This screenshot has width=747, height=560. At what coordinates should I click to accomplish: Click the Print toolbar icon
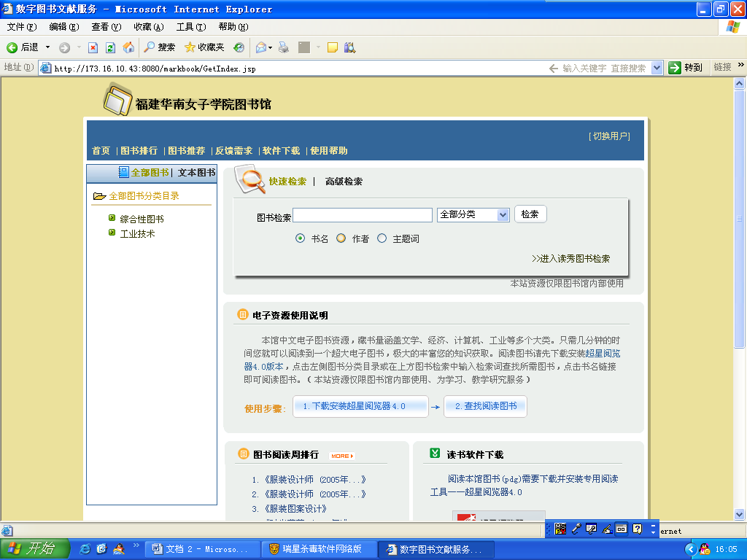(284, 47)
